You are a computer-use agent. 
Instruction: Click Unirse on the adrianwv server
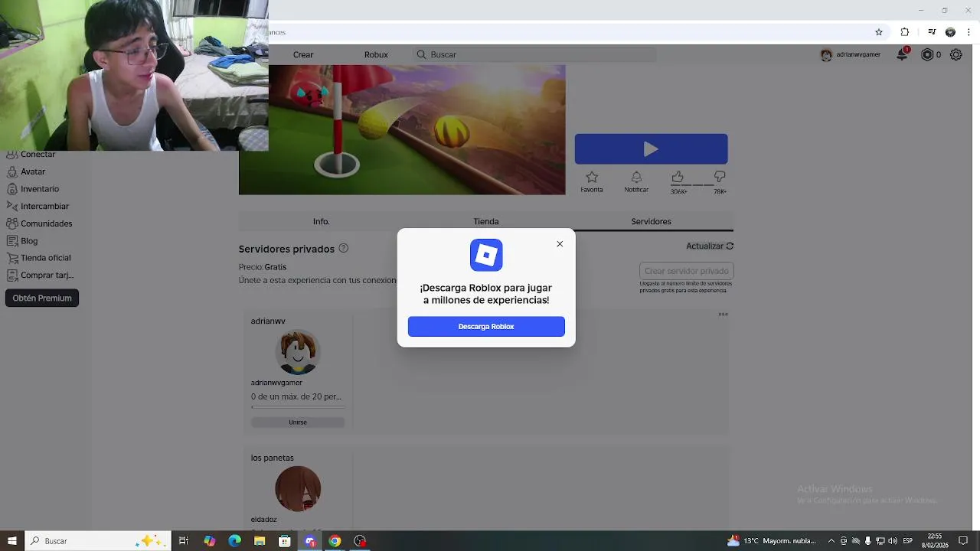(298, 422)
